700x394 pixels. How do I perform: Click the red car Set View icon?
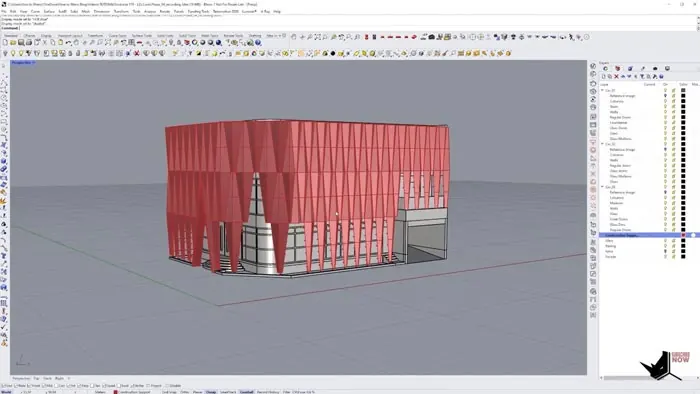(x=139, y=43)
